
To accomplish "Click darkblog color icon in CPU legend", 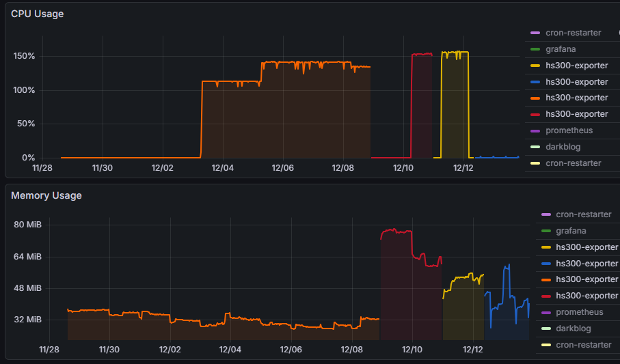I will pos(535,147).
